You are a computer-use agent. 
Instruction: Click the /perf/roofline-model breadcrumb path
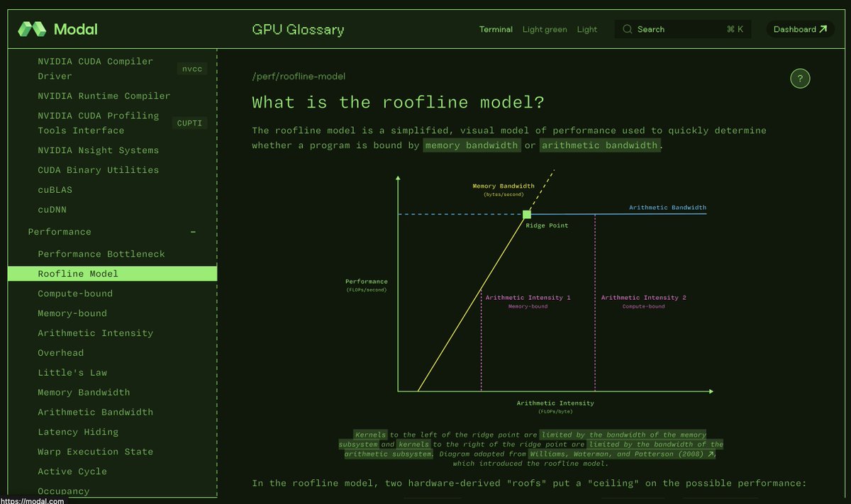[x=299, y=77]
